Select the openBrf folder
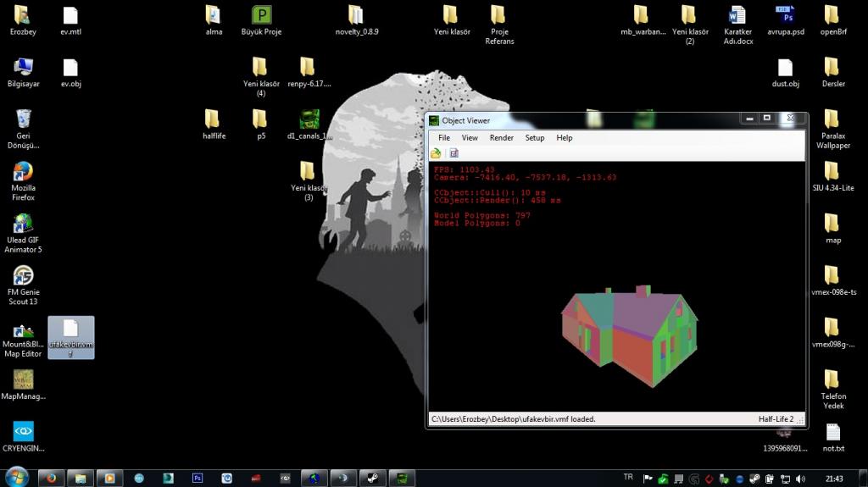This screenshot has height=487, width=868. tap(833, 20)
